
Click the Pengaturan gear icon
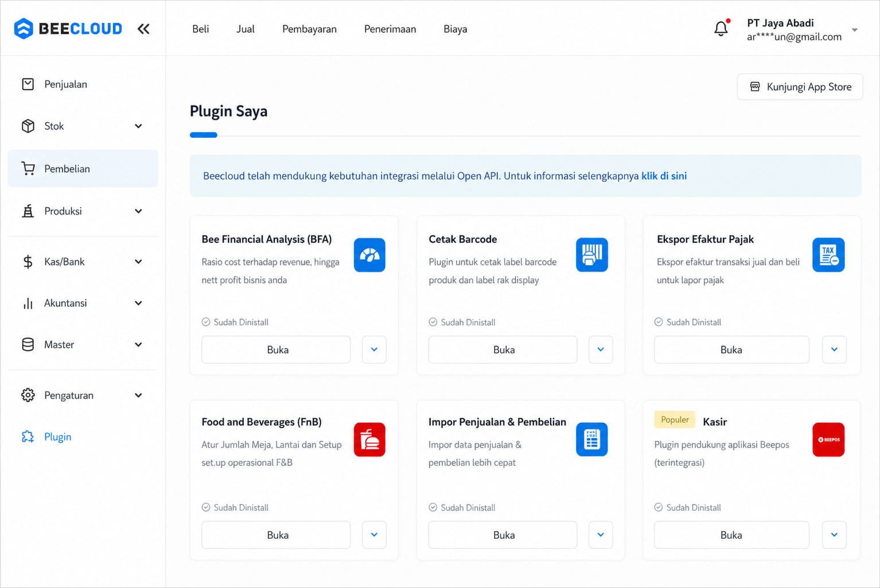28,395
